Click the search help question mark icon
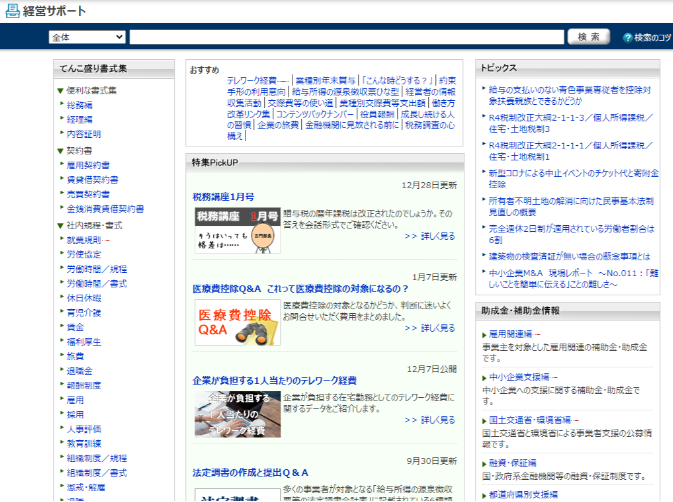 (627, 37)
